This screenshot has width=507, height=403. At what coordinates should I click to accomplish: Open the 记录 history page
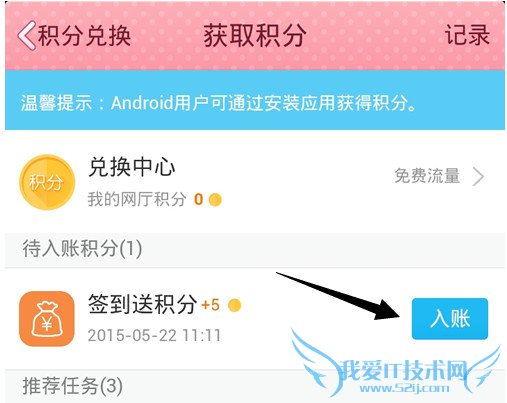pos(467,35)
